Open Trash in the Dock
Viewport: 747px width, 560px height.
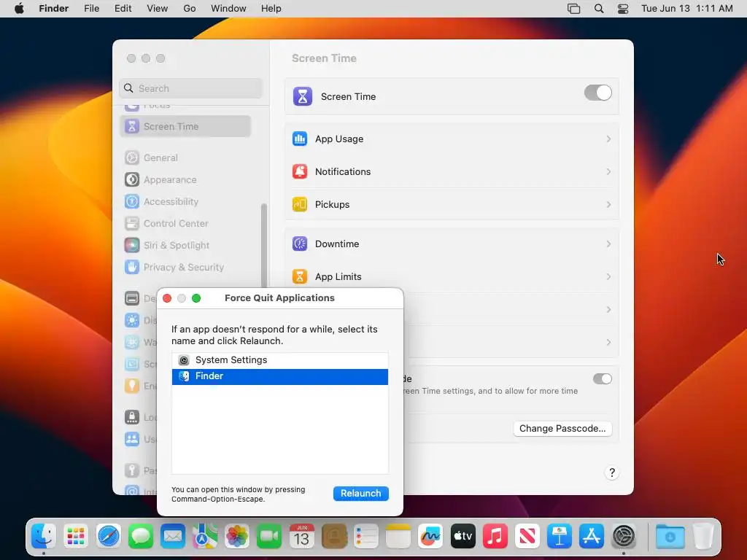(x=703, y=537)
